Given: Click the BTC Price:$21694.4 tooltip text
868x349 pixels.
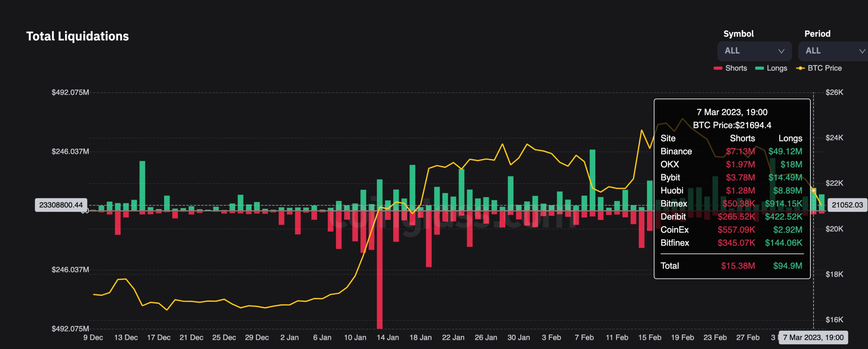Looking at the screenshot, I should point(732,125).
